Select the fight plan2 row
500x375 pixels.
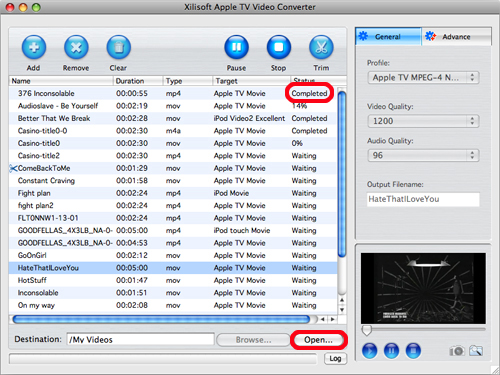click(173, 206)
